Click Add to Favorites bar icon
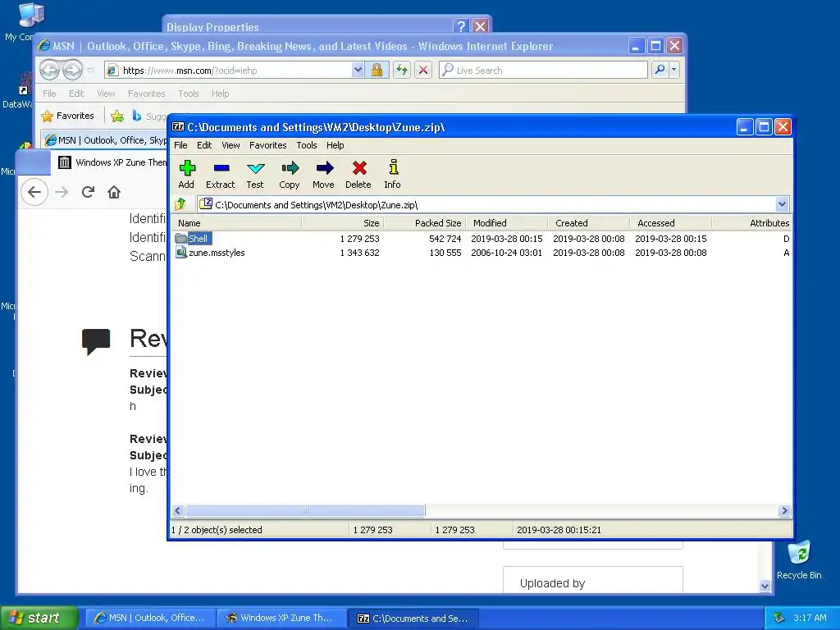Image resolution: width=840 pixels, height=630 pixels. coord(117,116)
